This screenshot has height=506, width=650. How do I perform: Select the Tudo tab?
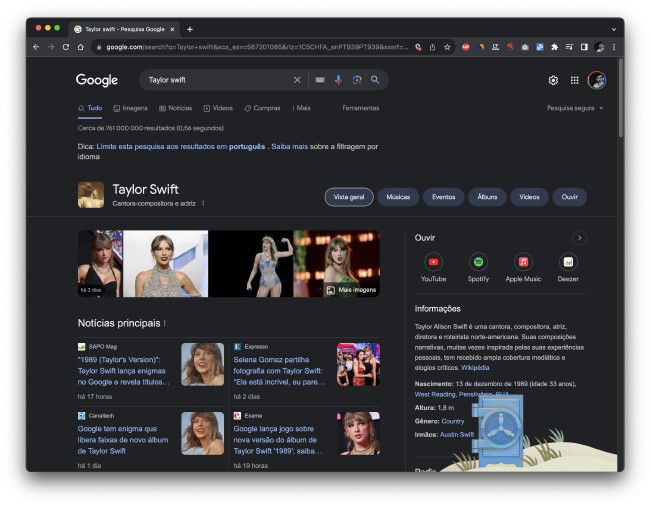90,108
